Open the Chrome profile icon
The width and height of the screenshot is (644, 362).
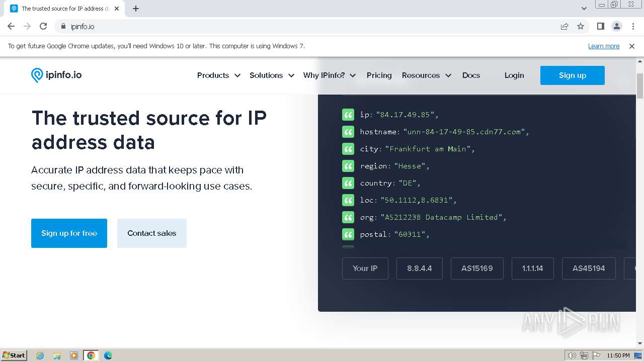coord(616,26)
